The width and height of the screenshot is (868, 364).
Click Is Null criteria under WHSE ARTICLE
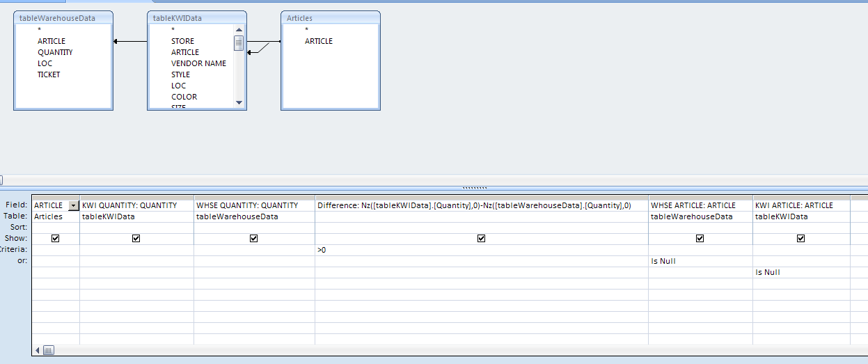coord(700,261)
